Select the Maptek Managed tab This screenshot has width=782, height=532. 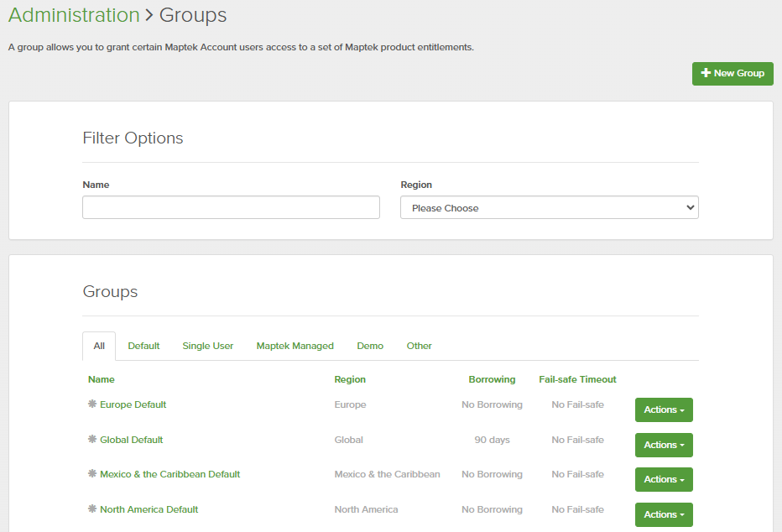295,346
